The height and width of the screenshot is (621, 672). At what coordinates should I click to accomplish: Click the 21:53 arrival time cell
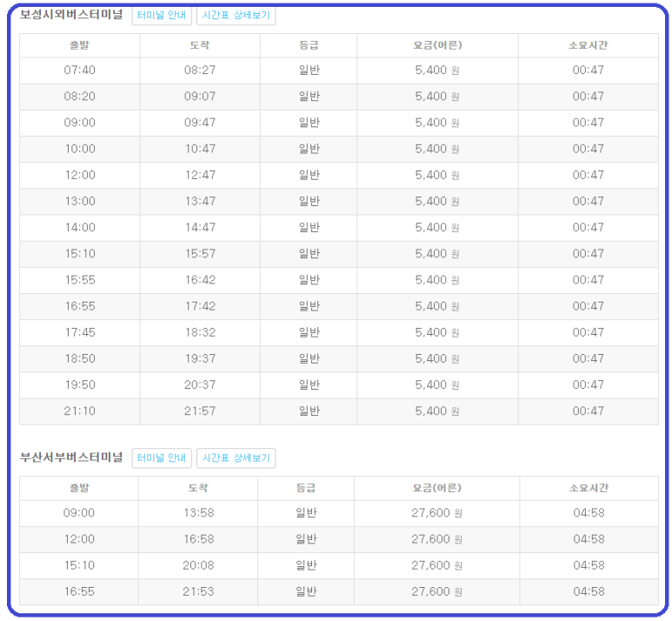198,591
